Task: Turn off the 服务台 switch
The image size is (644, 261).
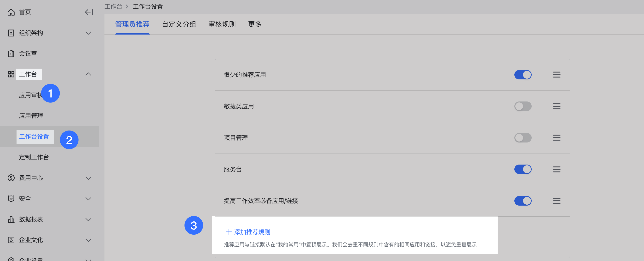Action: click(x=523, y=169)
